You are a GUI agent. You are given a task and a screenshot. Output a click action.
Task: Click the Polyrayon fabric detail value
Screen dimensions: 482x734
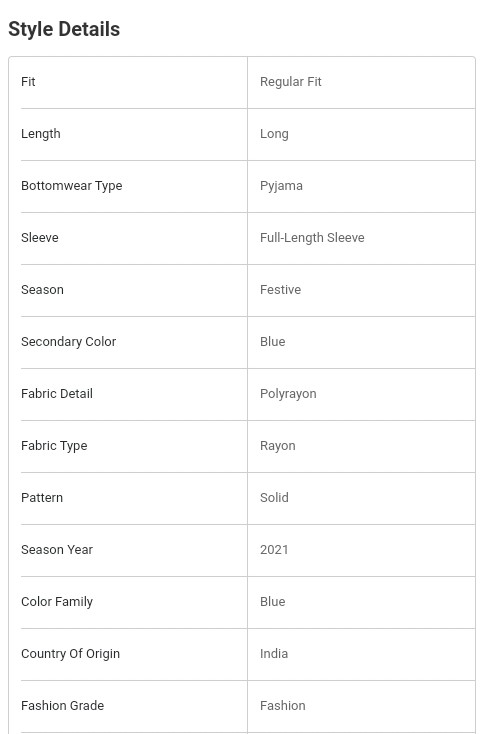click(288, 394)
